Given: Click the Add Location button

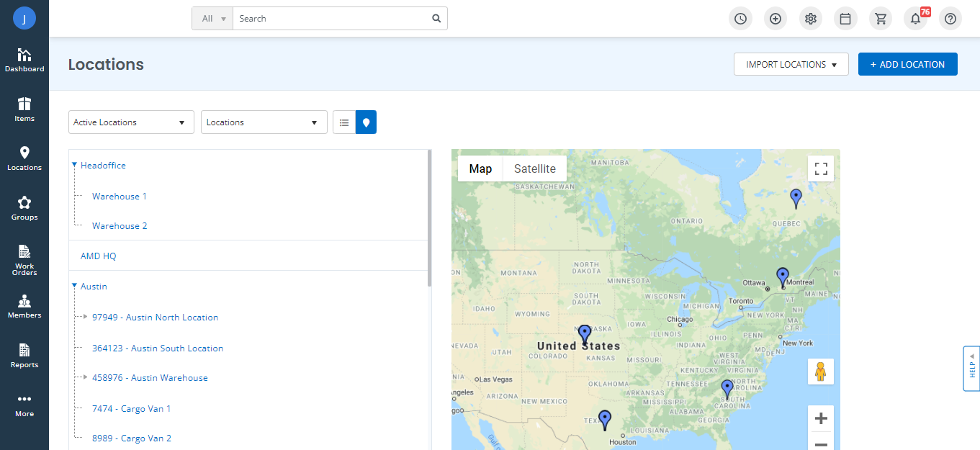Looking at the screenshot, I should (907, 64).
